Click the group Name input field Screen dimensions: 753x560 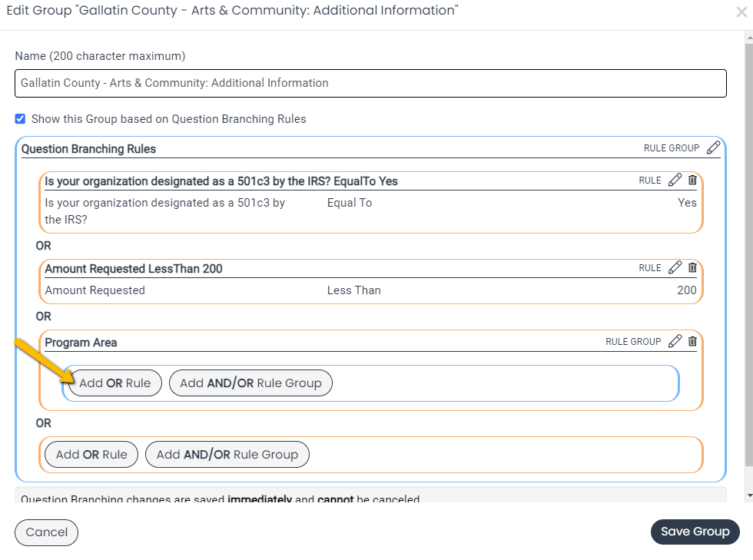pyautogui.click(x=370, y=83)
